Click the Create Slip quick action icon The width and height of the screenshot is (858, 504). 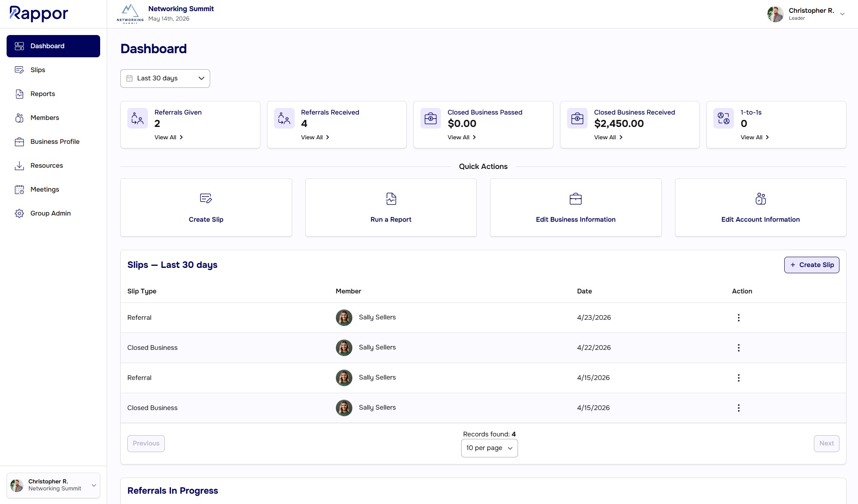pos(206,199)
